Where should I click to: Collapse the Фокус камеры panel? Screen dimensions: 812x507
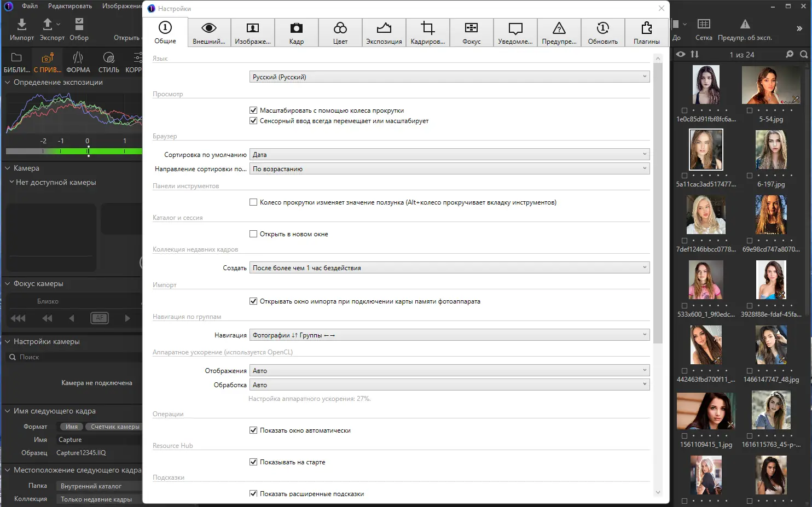point(8,284)
